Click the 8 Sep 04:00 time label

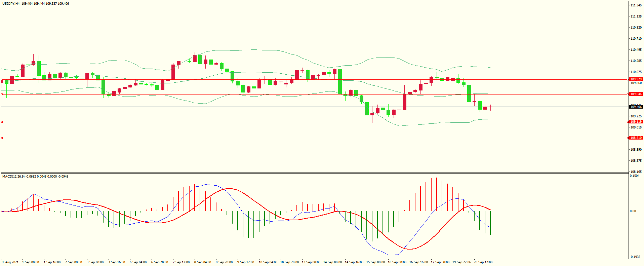coord(203,262)
